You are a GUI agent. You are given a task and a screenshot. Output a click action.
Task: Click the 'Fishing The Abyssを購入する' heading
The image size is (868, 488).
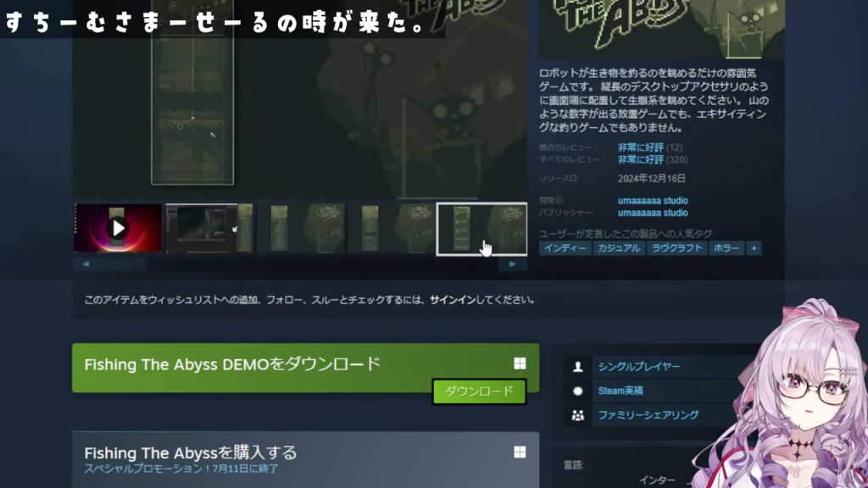click(x=191, y=452)
